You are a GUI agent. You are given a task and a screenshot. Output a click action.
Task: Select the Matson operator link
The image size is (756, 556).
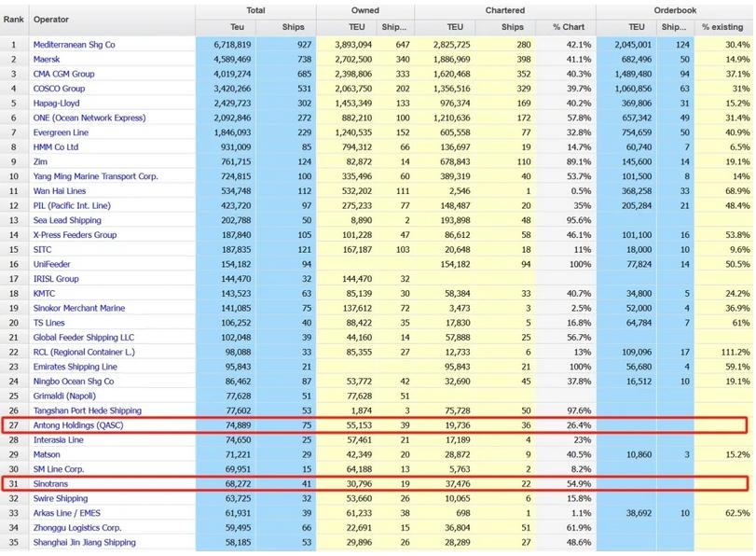point(47,454)
